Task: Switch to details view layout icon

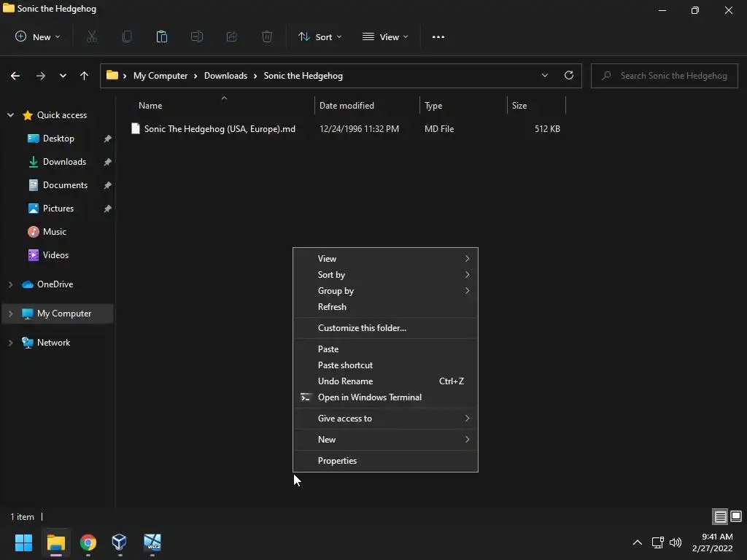Action: click(x=720, y=517)
